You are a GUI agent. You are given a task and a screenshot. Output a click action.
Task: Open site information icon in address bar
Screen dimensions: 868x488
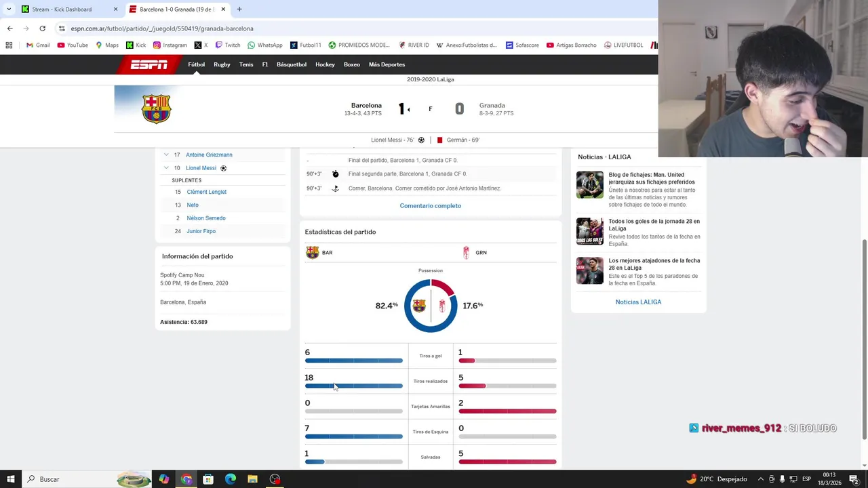point(62,28)
